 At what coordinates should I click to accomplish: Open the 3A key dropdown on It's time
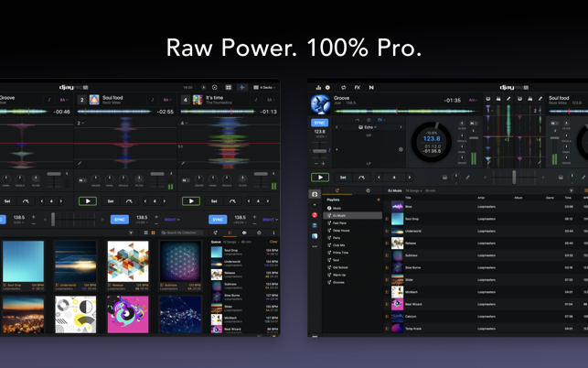click(271, 100)
